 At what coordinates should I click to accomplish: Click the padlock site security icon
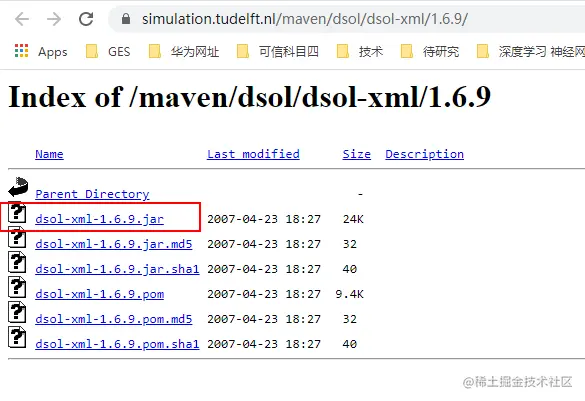click(126, 19)
